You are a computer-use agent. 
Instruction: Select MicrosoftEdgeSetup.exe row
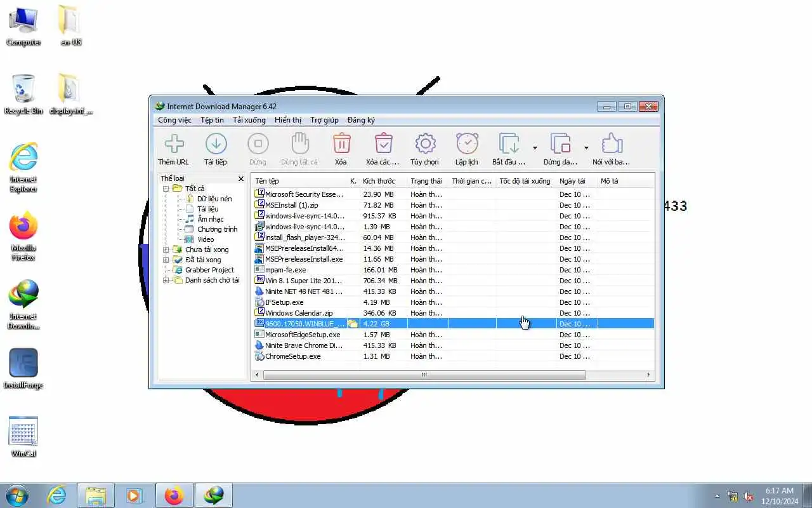[454, 335]
